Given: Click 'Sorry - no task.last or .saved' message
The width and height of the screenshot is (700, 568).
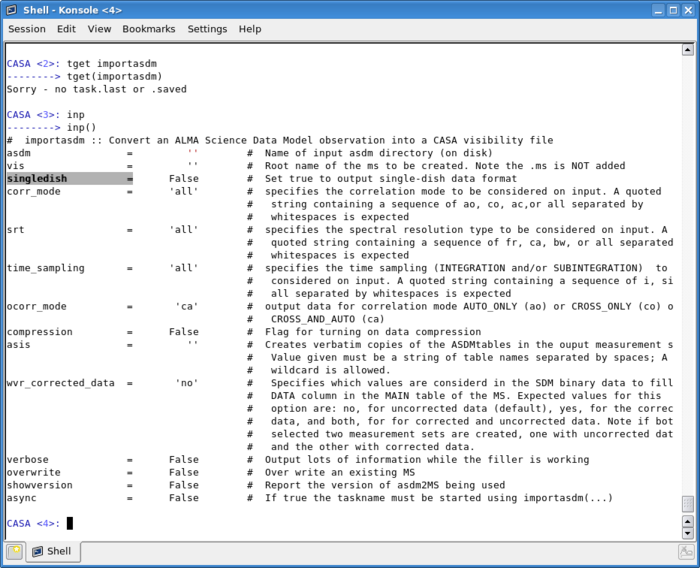Looking at the screenshot, I should 96,89.
